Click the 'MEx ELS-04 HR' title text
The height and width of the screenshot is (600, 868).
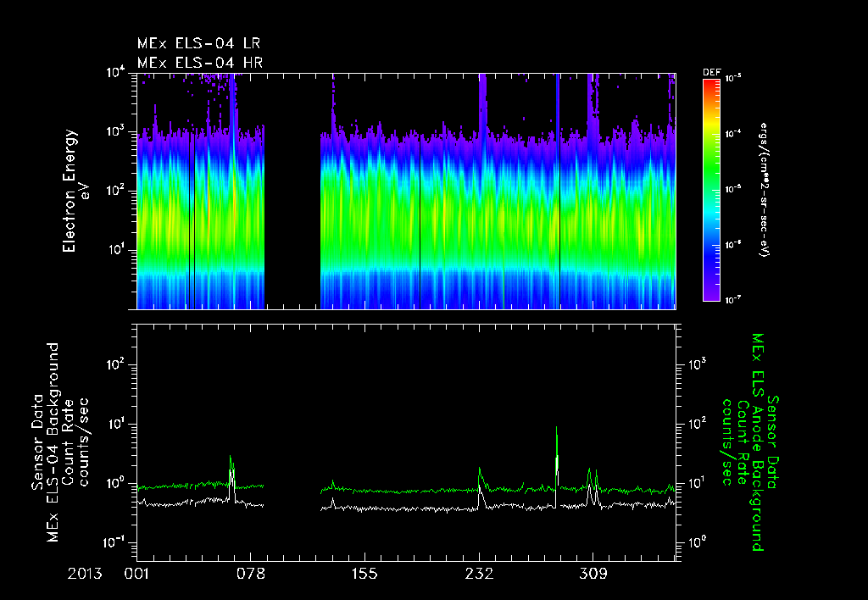coord(200,63)
